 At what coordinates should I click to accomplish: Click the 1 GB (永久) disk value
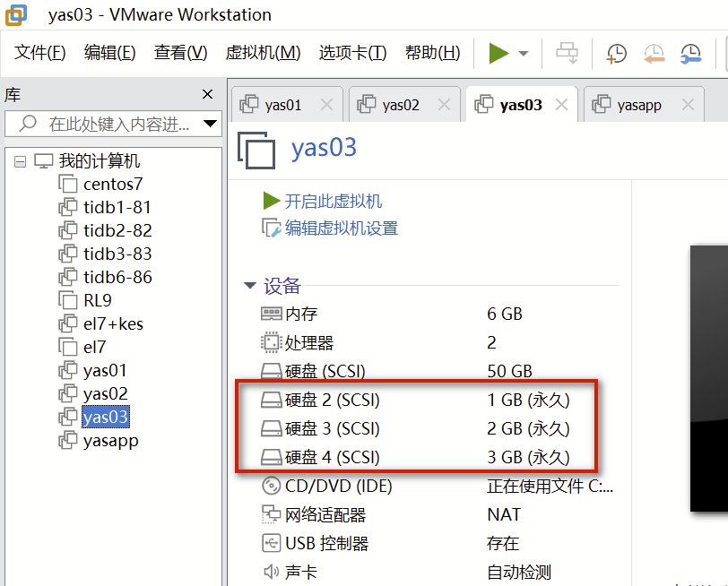point(528,400)
